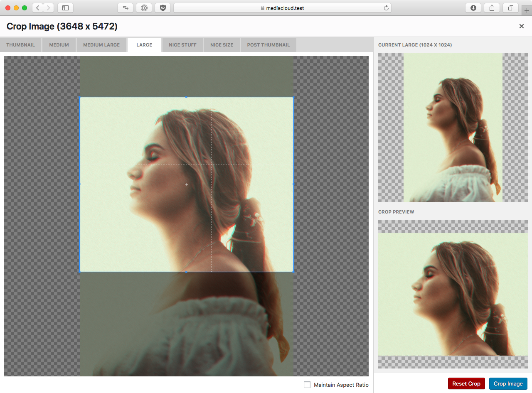Open a new tab with plus button
Viewport: 532px width, 393px height.
527,11
